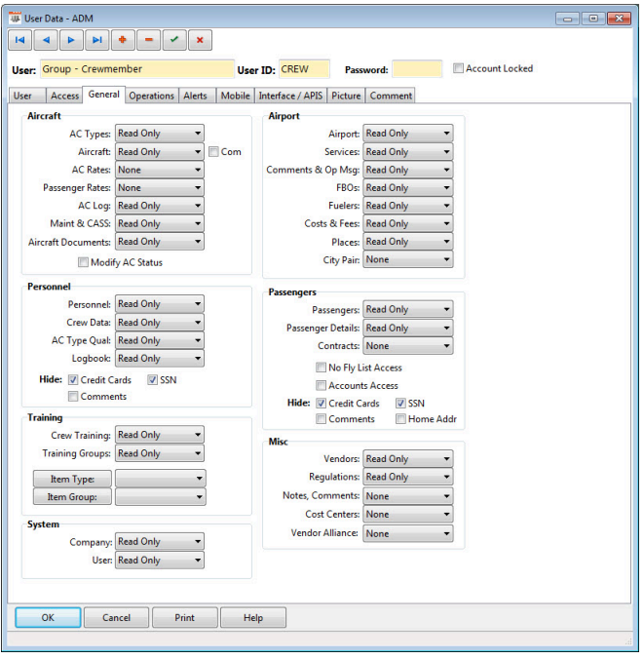Check the Modify AC Status option

pyautogui.click(x=83, y=262)
